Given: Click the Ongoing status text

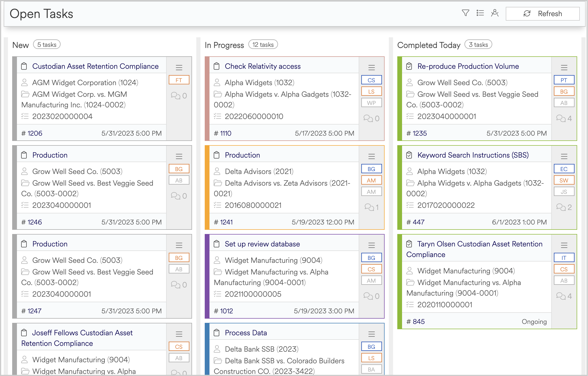Looking at the screenshot, I should (534, 322).
